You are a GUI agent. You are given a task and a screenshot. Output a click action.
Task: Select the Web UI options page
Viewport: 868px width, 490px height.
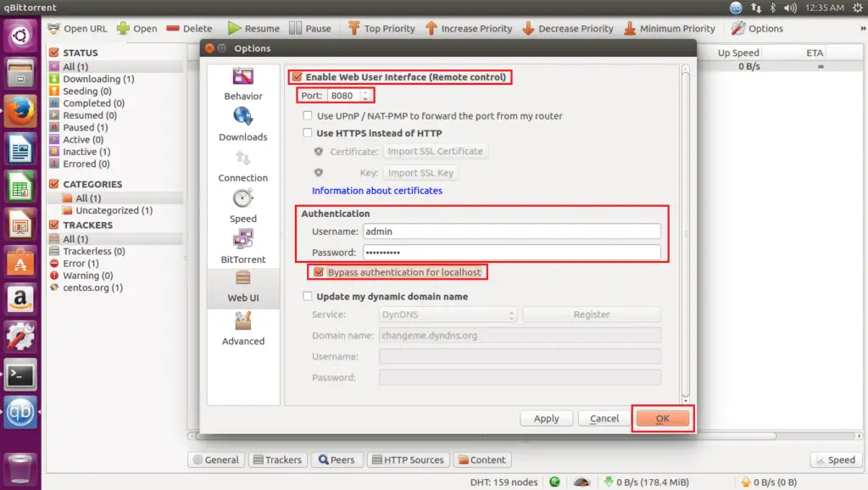[x=243, y=287]
